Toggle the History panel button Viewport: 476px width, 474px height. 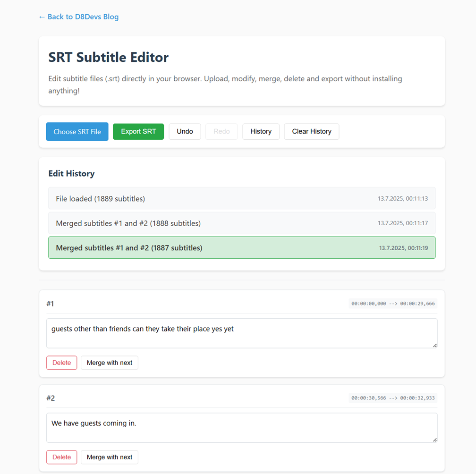point(261,131)
